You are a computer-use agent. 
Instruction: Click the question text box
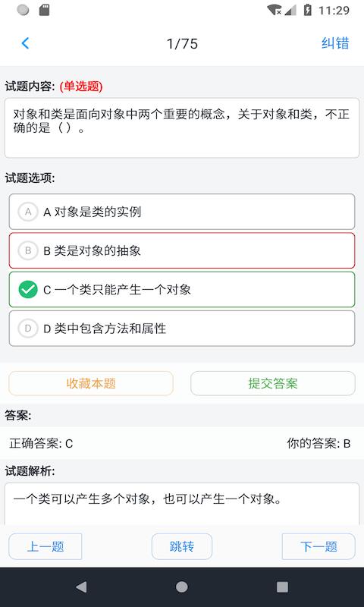point(182,127)
